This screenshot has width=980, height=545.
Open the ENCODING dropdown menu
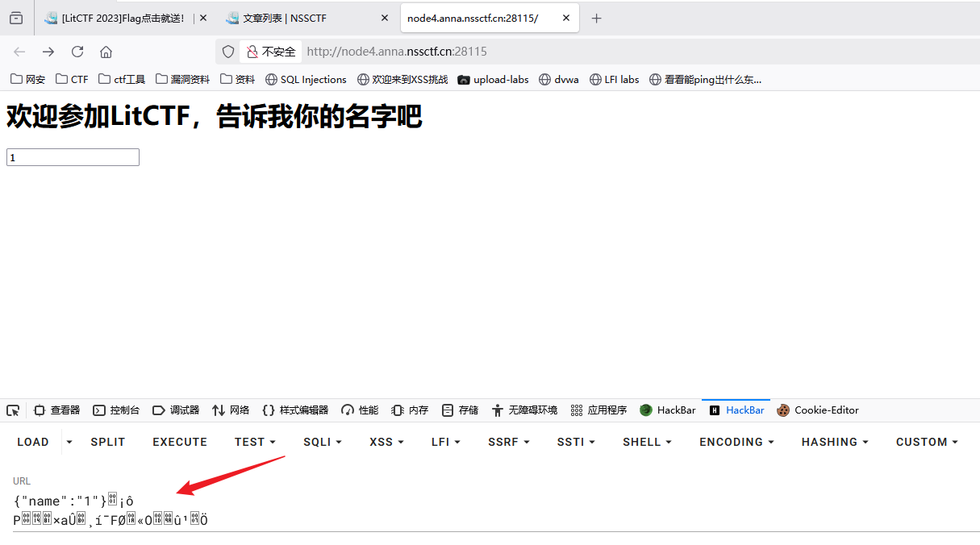tap(735, 442)
